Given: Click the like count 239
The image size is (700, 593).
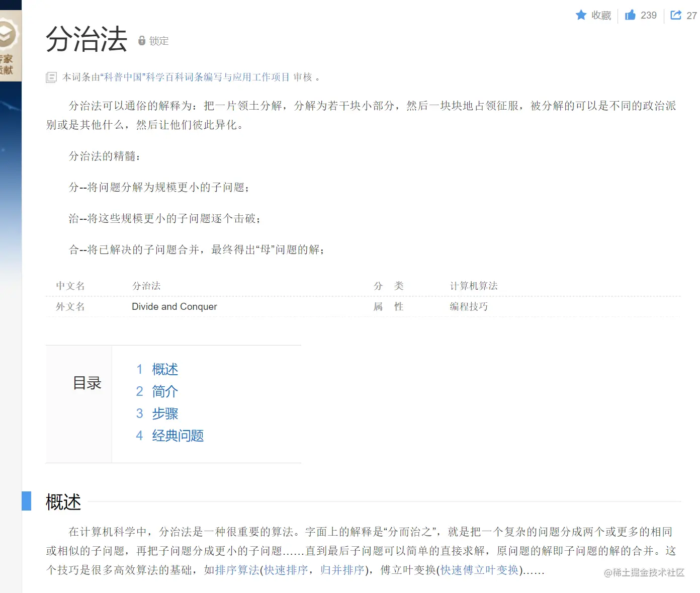Looking at the screenshot, I should (x=649, y=16).
